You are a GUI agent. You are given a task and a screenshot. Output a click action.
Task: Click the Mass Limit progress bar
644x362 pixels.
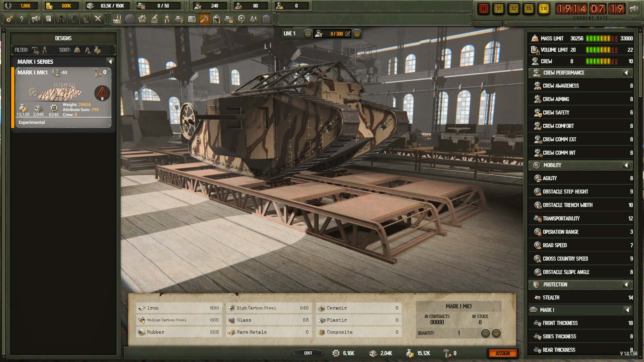point(600,38)
